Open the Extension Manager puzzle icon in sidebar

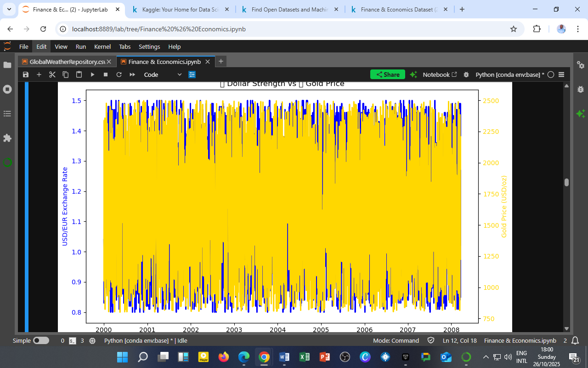[7, 138]
